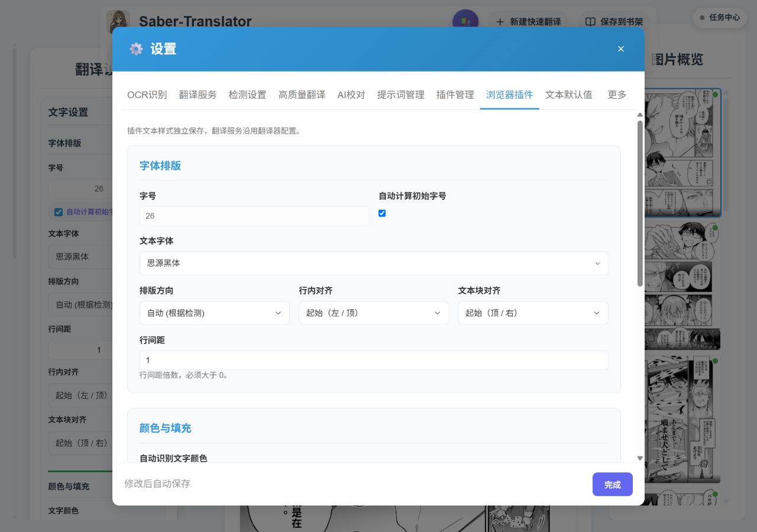Switch to the 文本默认值 tab
The width and height of the screenshot is (757, 532).
pyautogui.click(x=569, y=95)
